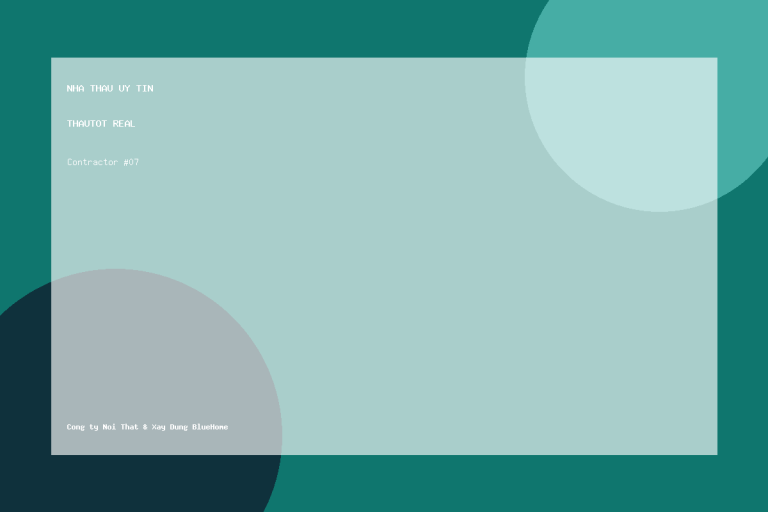Click the heading NHA THAU UY TIN
Screen dimensions: 768x512
110,88
